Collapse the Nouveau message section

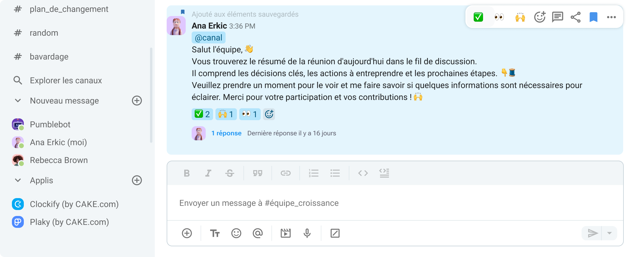tap(18, 101)
